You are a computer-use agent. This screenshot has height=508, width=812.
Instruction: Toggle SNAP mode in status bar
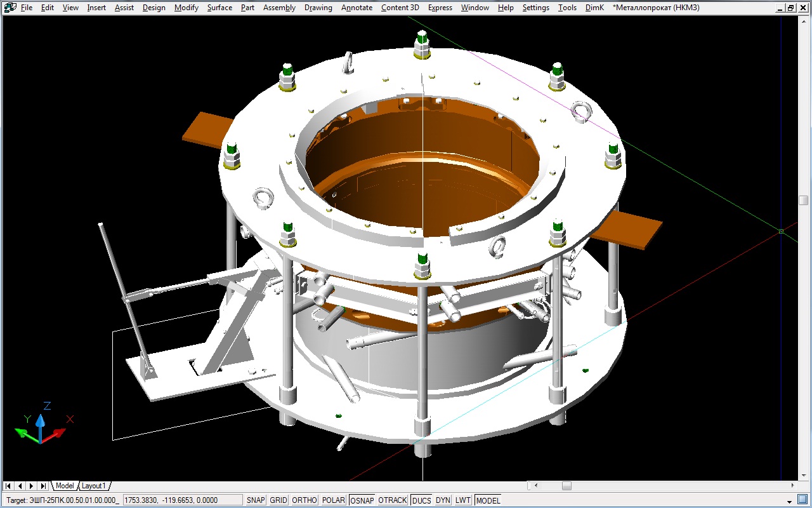pos(256,500)
